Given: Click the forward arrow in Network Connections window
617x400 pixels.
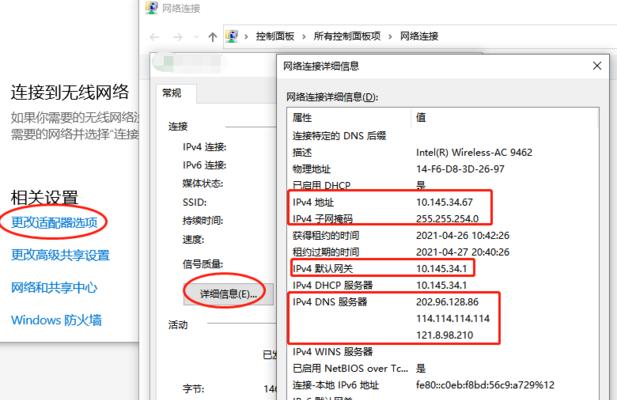Looking at the screenshot, I should pyautogui.click(x=178, y=37).
